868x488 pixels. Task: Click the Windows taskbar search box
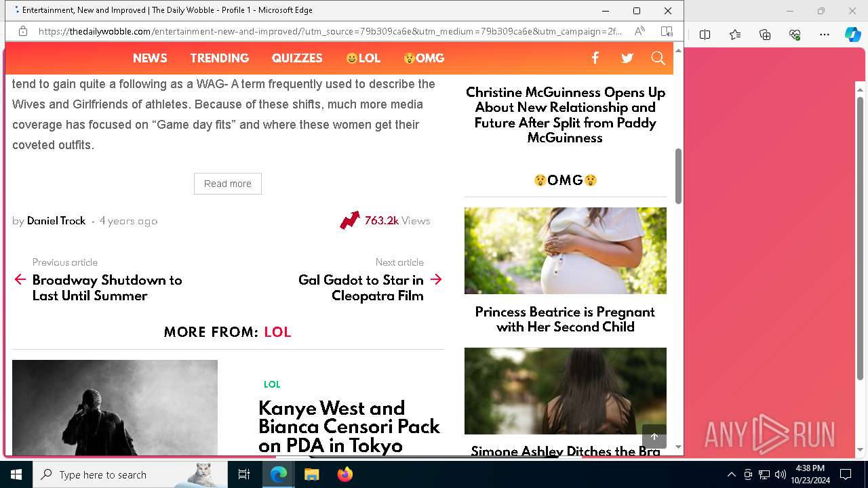click(130, 474)
